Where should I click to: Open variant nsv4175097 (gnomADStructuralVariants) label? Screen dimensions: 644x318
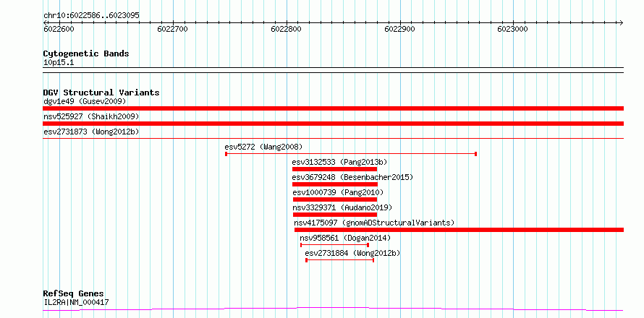375,223
